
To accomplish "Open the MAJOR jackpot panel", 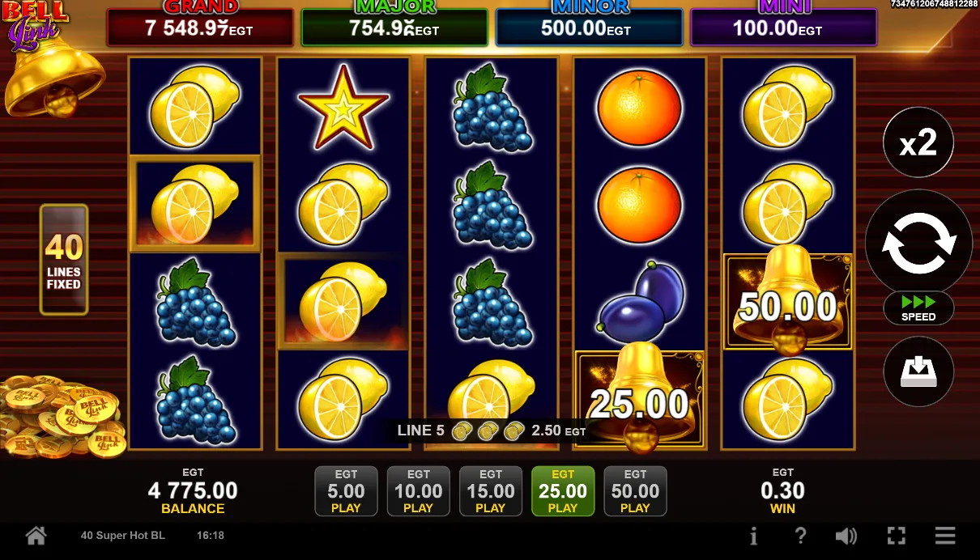I will pos(394,27).
